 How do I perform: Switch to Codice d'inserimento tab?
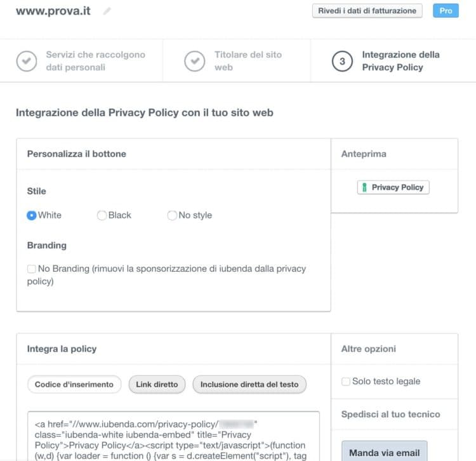point(74,384)
